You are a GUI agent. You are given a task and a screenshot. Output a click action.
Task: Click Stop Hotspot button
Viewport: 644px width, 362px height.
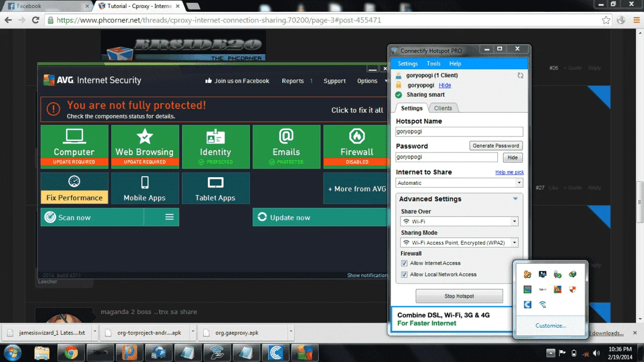[x=459, y=296]
